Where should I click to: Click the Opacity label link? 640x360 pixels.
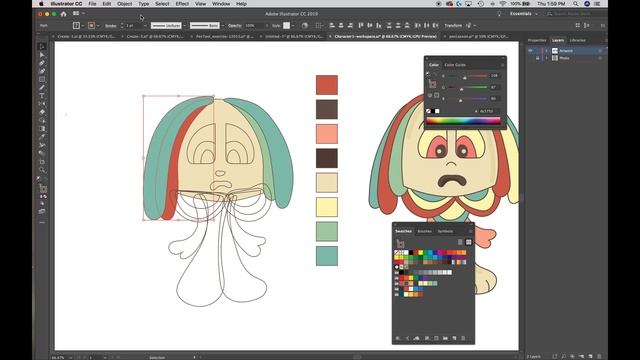pyautogui.click(x=235, y=25)
